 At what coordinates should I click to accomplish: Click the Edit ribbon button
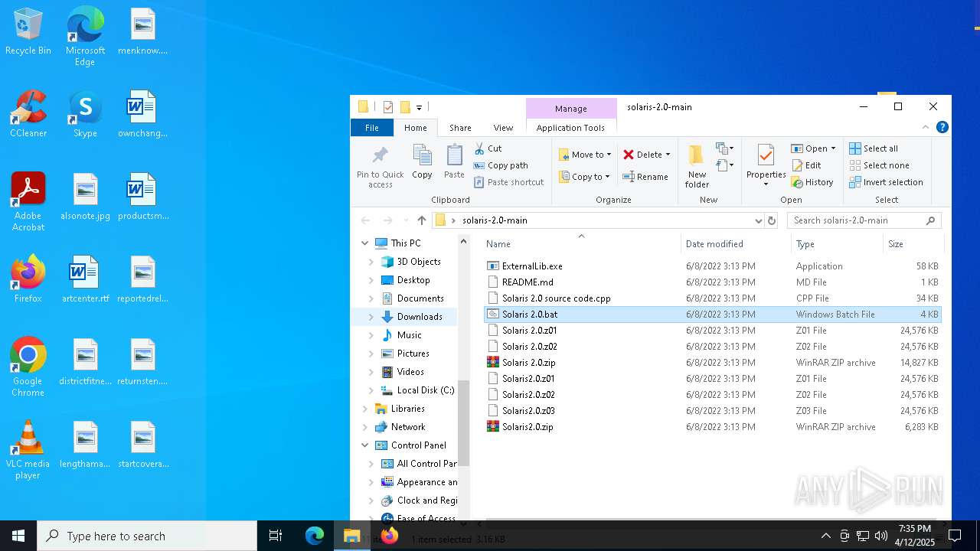point(806,165)
